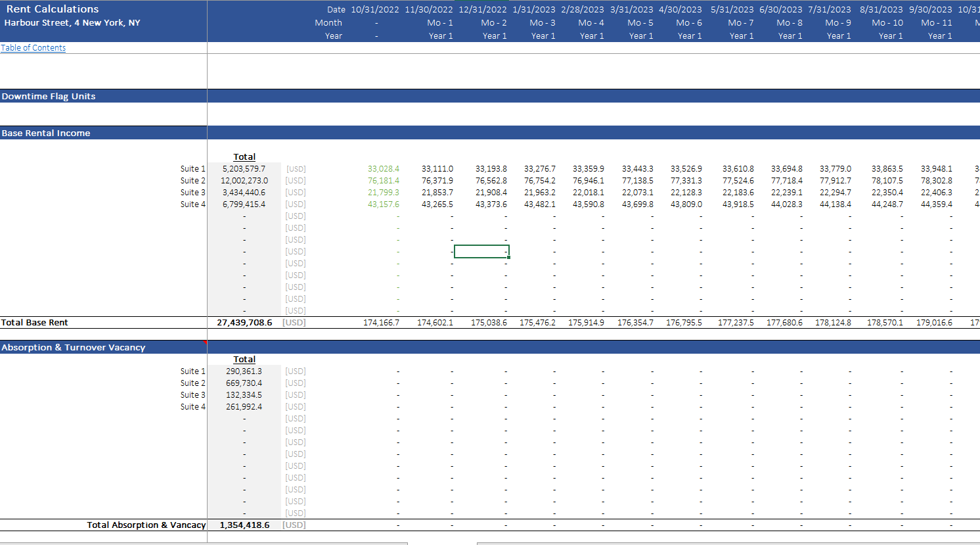The height and width of the screenshot is (545, 980).
Task: Select green value 33,028.4 for Suite 1
Action: pyautogui.click(x=384, y=169)
